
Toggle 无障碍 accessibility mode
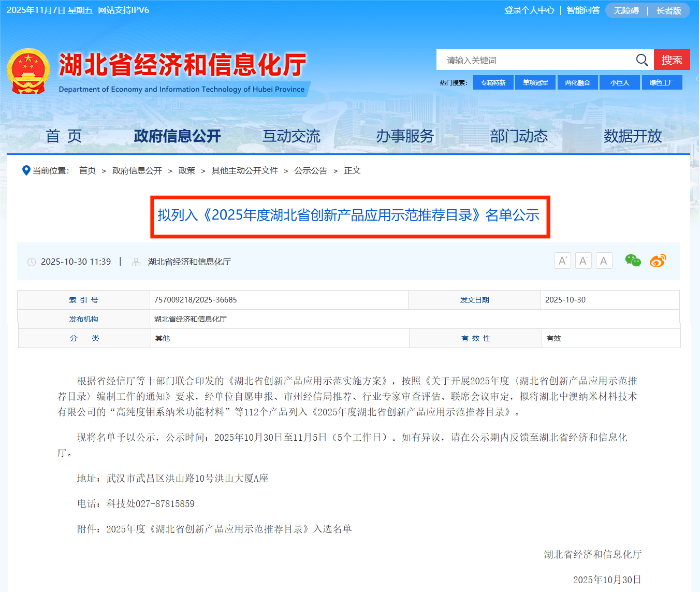[x=626, y=10]
